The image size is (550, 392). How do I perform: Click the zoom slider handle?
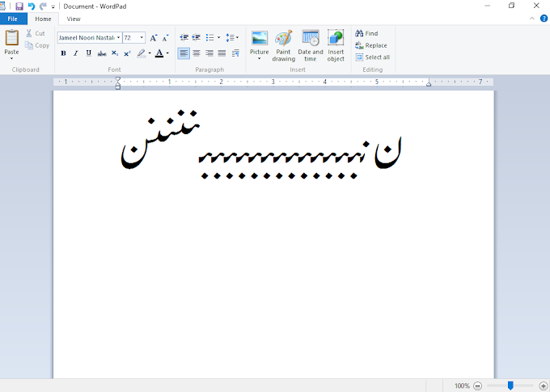coord(510,386)
